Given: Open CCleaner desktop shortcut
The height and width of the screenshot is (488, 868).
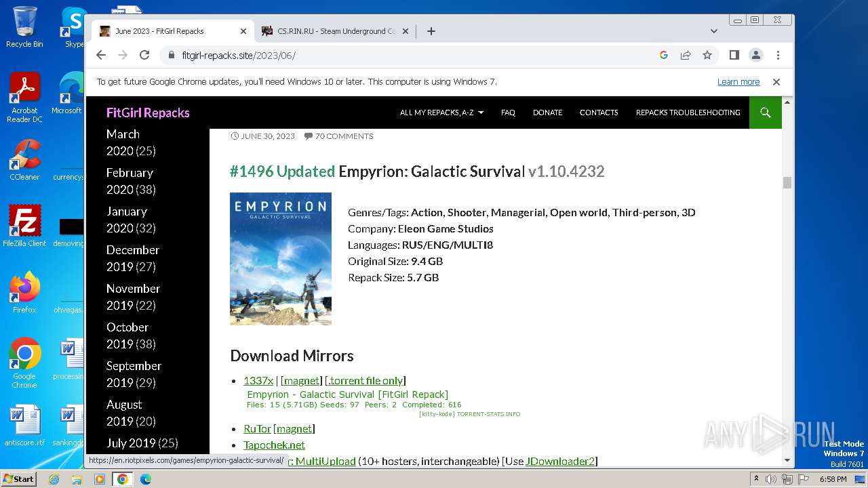Looking at the screenshot, I should point(24,161).
